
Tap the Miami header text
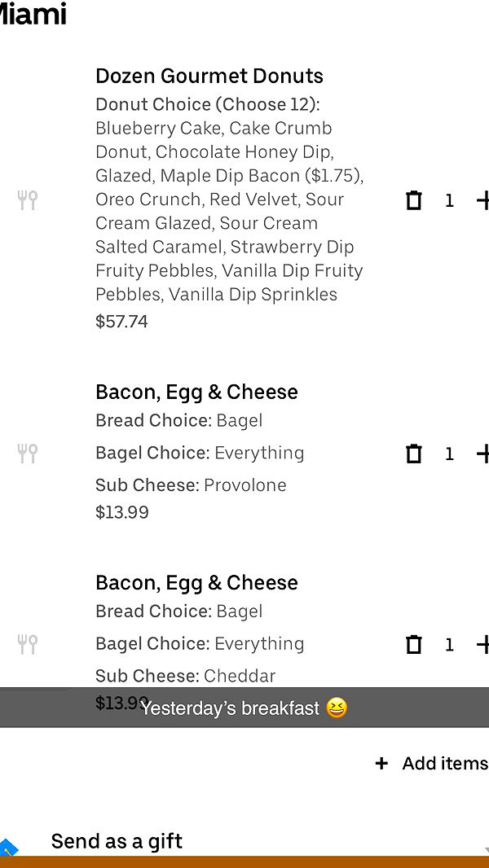click(33, 14)
